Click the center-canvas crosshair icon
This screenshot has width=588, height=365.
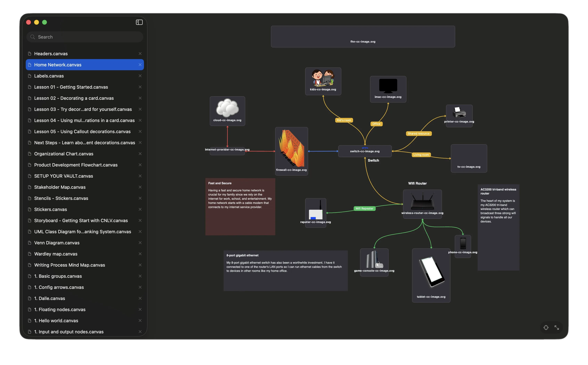click(x=546, y=328)
